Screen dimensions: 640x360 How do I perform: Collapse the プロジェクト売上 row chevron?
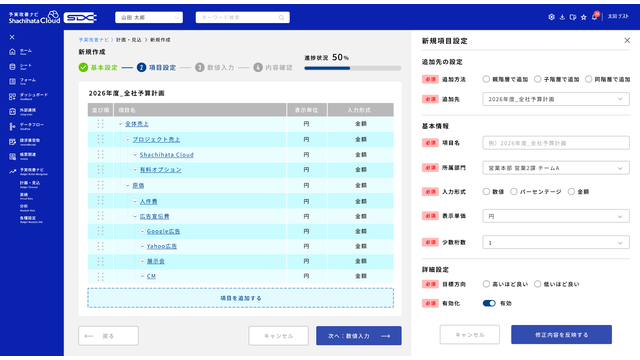(x=128, y=140)
